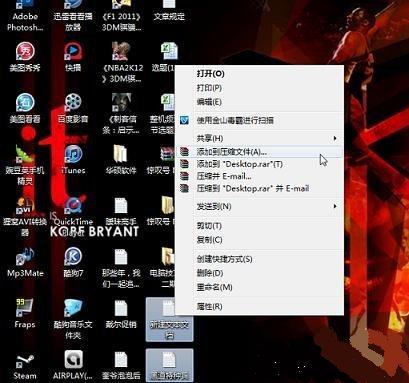The height and width of the screenshot is (383, 409).
Task: Expand the 发送到(N) submenu arrow
Action: pos(335,206)
